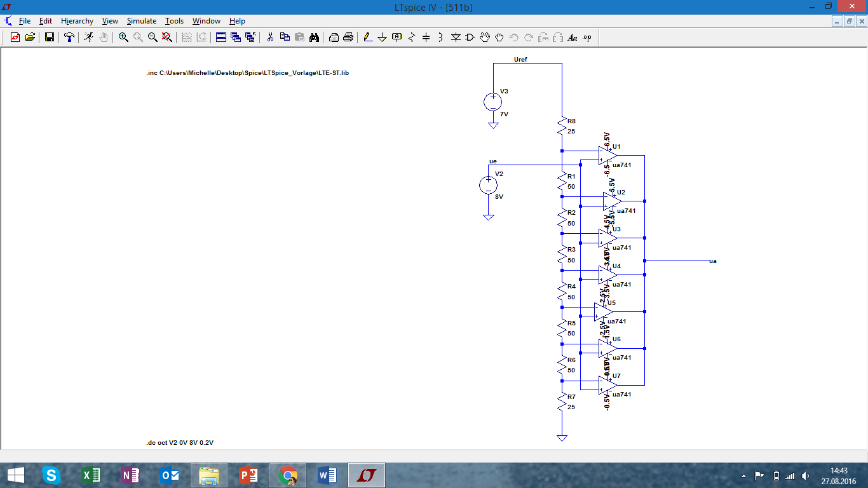
Task: Open a file using folder icon
Action: coord(30,37)
